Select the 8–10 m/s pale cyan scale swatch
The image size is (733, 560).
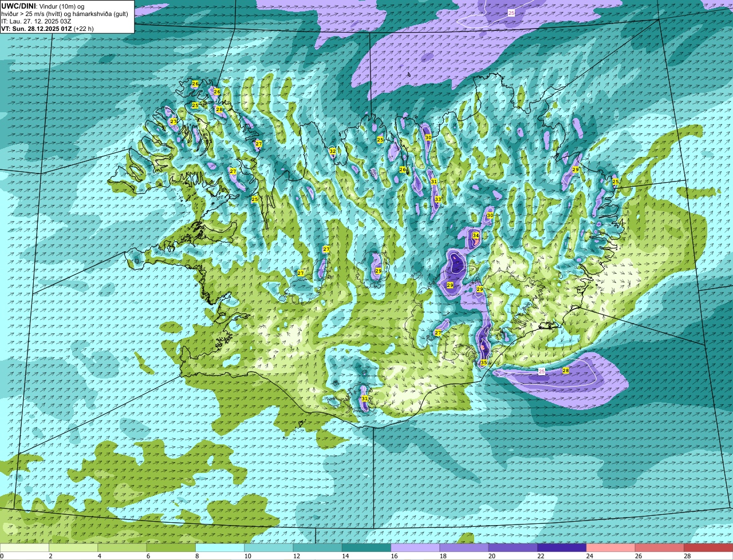(x=220, y=547)
